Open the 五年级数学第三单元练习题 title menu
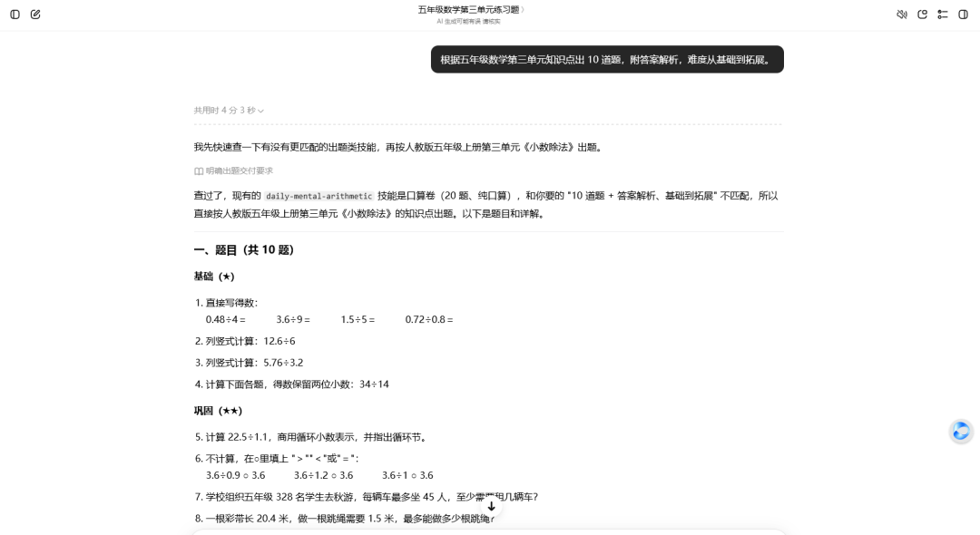The height and width of the screenshot is (535, 980). (x=471, y=9)
